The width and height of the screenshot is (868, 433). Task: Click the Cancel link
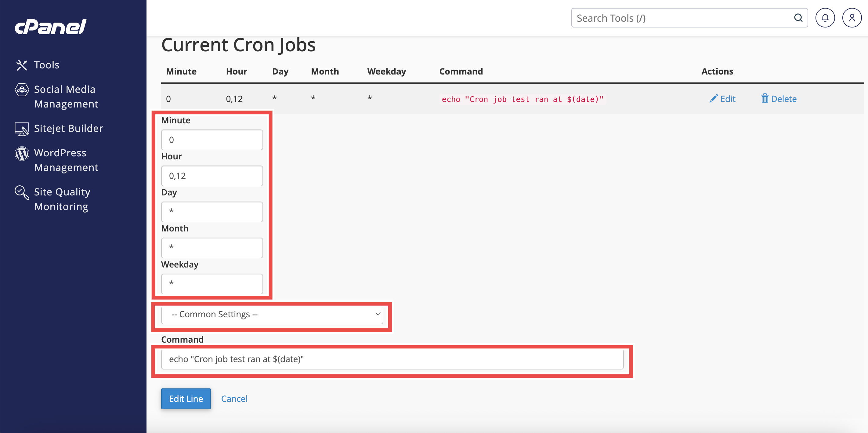point(234,398)
